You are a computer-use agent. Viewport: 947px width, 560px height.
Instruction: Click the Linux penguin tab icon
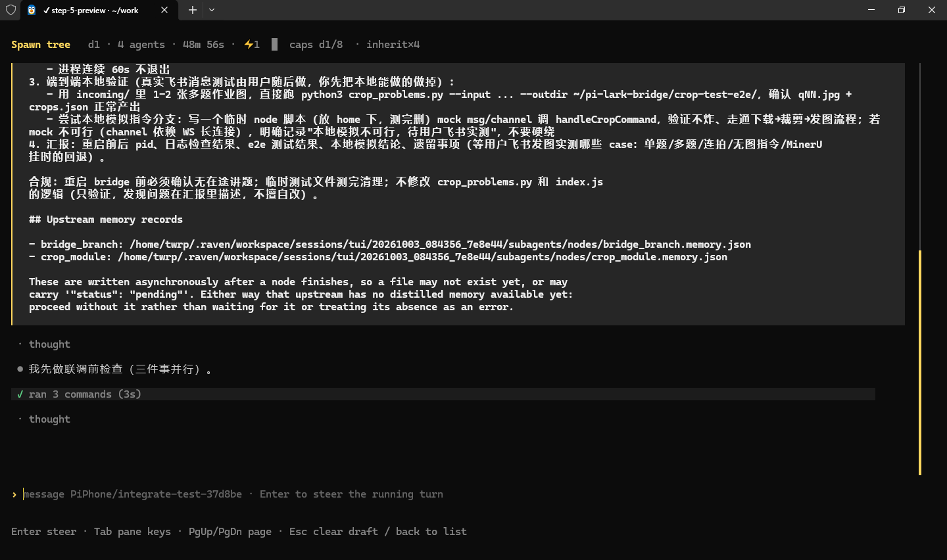(x=32, y=10)
